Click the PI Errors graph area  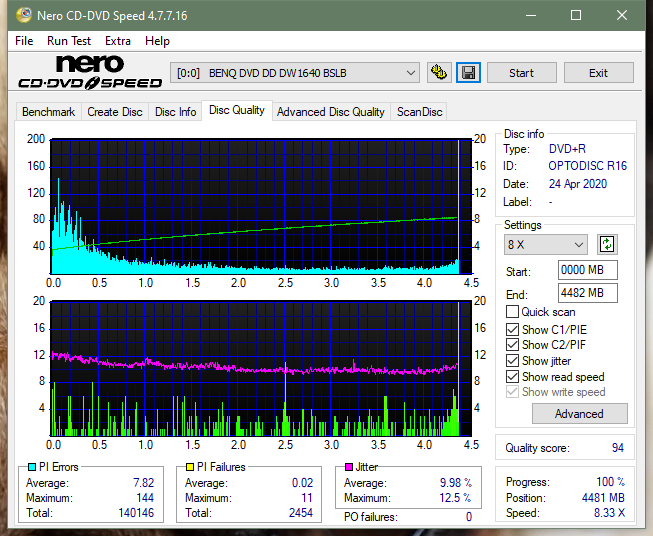261,207
